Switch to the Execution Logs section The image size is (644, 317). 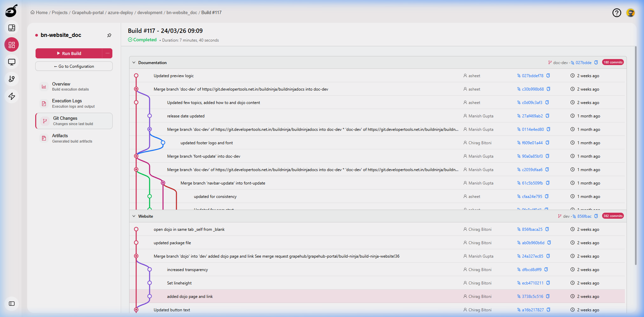click(74, 103)
